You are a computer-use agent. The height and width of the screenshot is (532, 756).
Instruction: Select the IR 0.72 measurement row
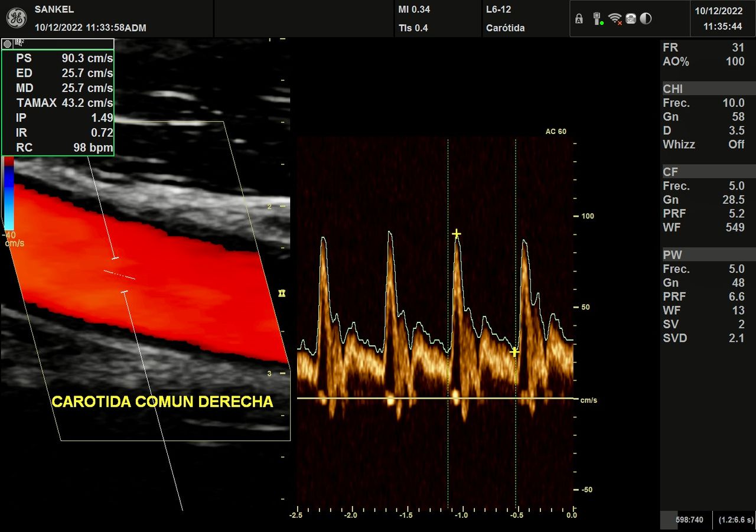pyautogui.click(x=58, y=133)
